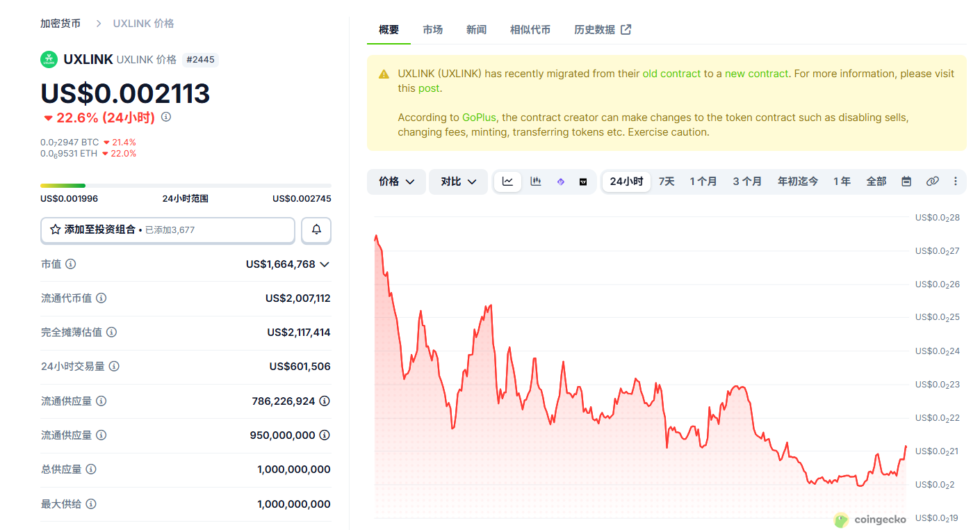Click info icon next to 950,000,000

[x=325, y=435]
